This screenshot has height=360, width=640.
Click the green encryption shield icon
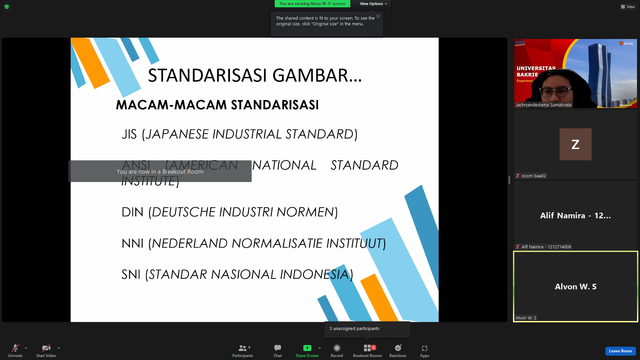point(7,7)
